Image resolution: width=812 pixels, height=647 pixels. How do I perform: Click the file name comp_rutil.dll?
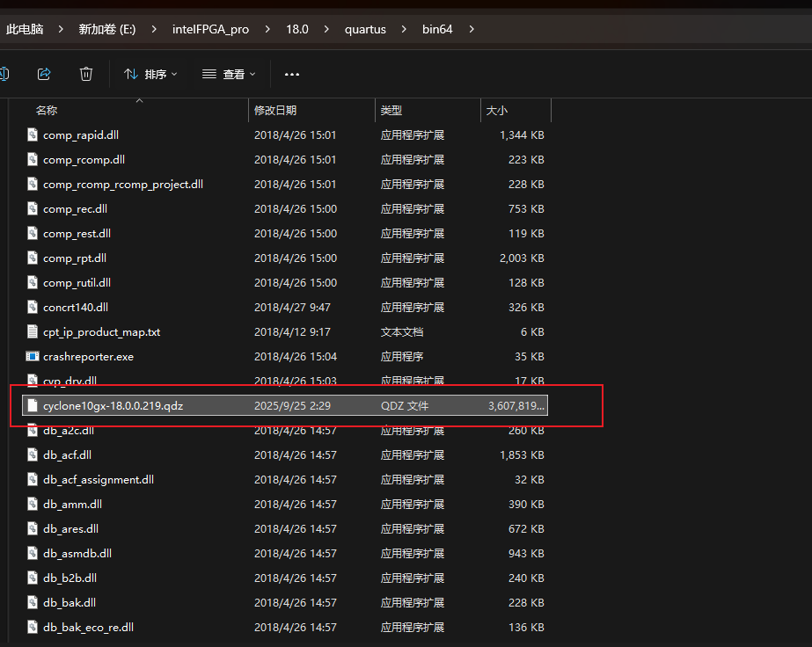77,282
